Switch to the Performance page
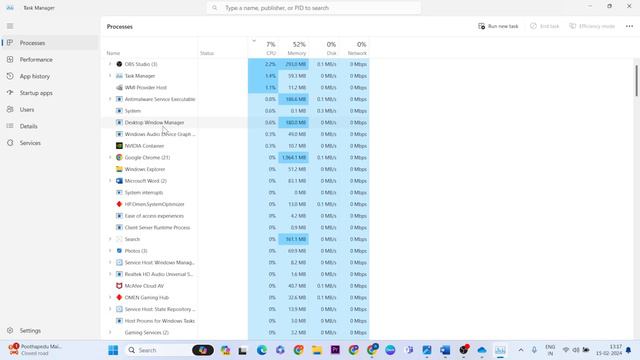 50,60
